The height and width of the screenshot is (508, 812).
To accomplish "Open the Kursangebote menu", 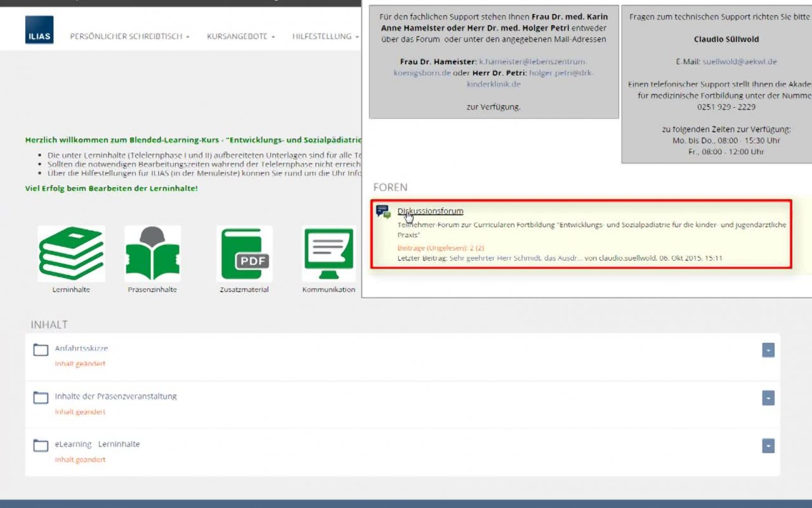I will point(240,37).
